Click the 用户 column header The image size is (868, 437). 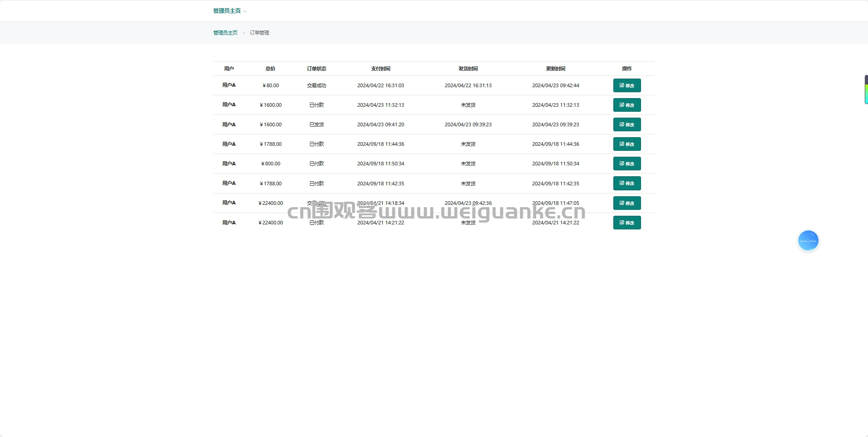229,69
